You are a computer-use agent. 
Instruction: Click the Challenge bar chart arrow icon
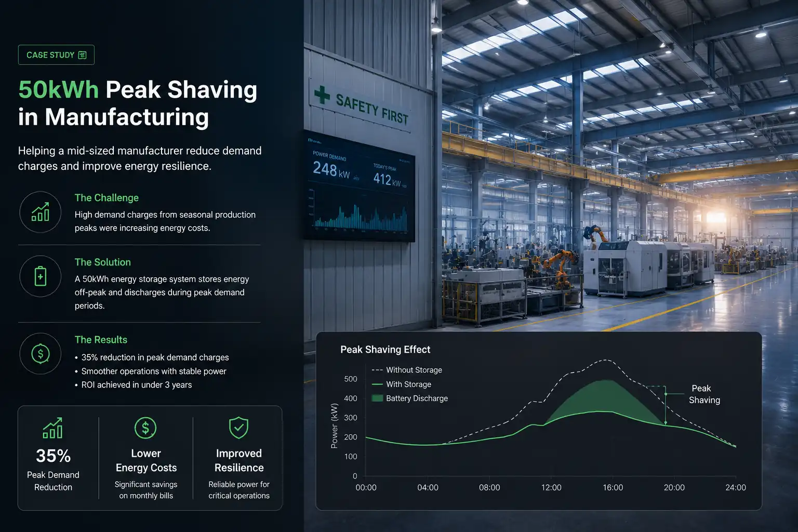click(x=41, y=212)
